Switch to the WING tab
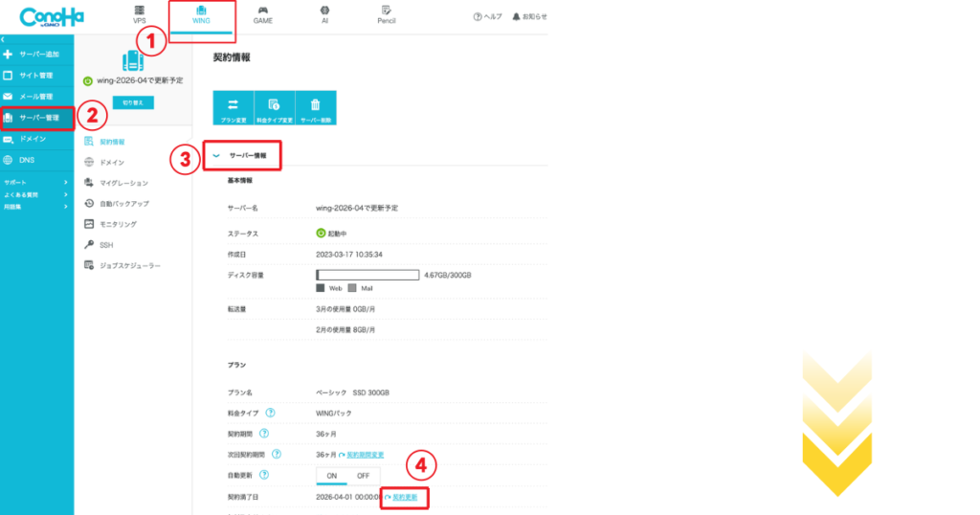The height and width of the screenshot is (515, 980). [x=201, y=16]
